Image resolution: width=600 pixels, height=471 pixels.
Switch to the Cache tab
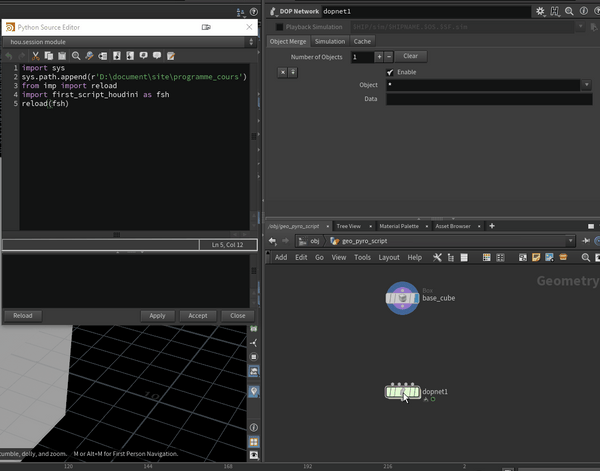pyautogui.click(x=362, y=41)
